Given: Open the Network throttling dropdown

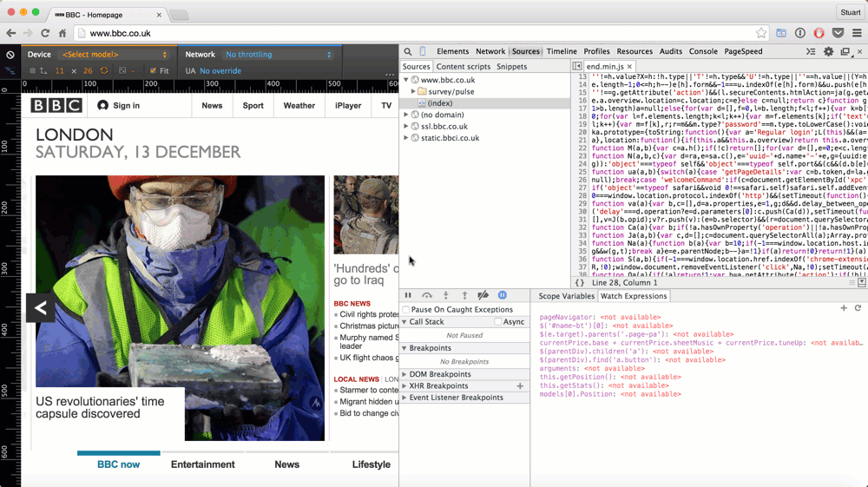Looking at the screenshot, I should pos(278,55).
